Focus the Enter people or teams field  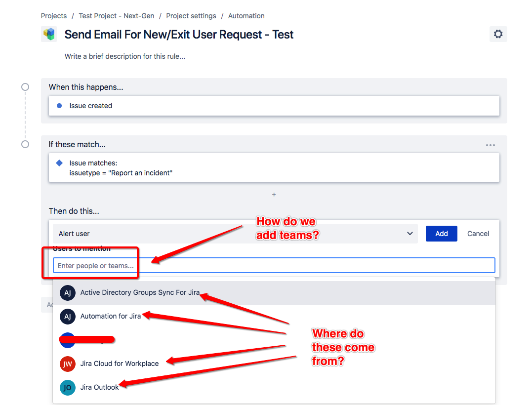[274, 265]
